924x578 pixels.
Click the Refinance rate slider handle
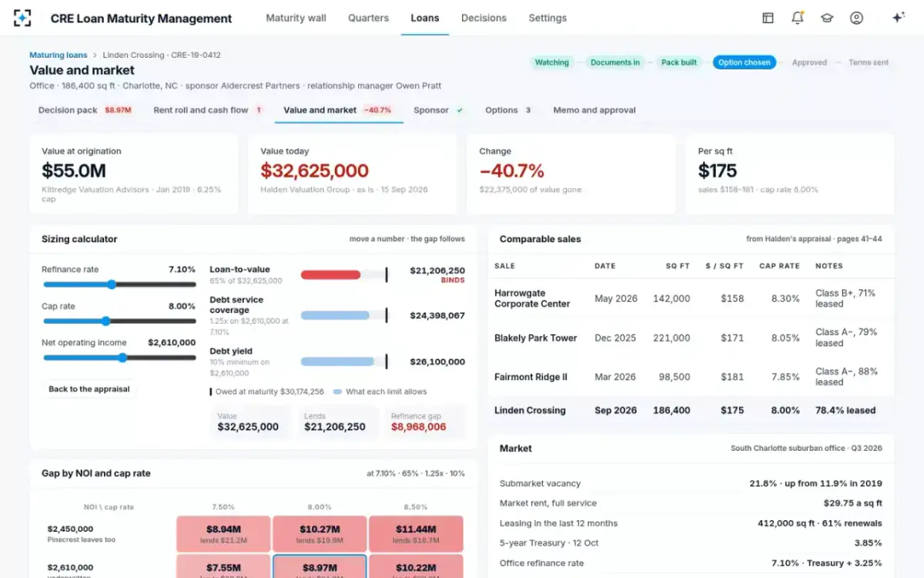[x=112, y=284]
